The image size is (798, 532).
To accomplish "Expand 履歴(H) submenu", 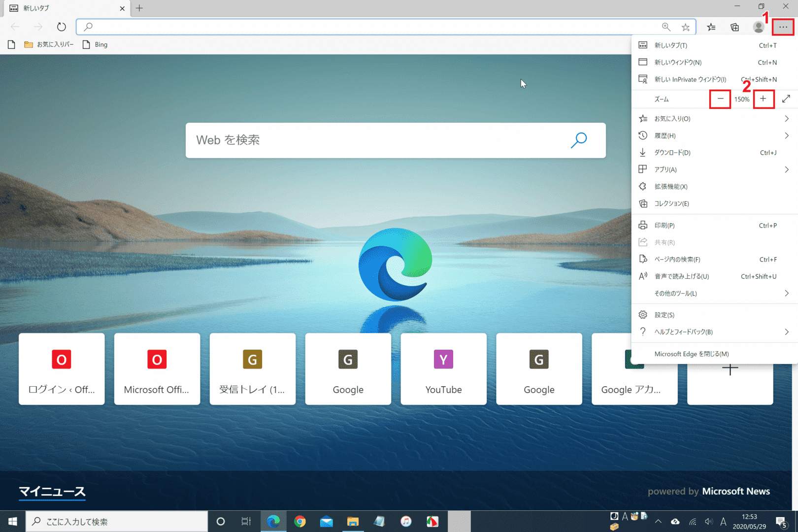I will (714, 135).
